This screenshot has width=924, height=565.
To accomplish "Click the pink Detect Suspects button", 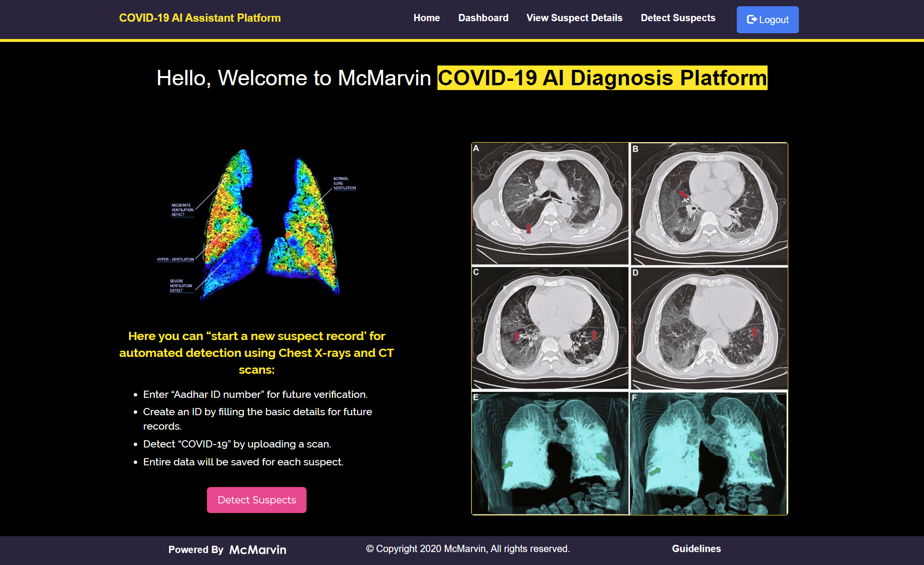I will 257,500.
